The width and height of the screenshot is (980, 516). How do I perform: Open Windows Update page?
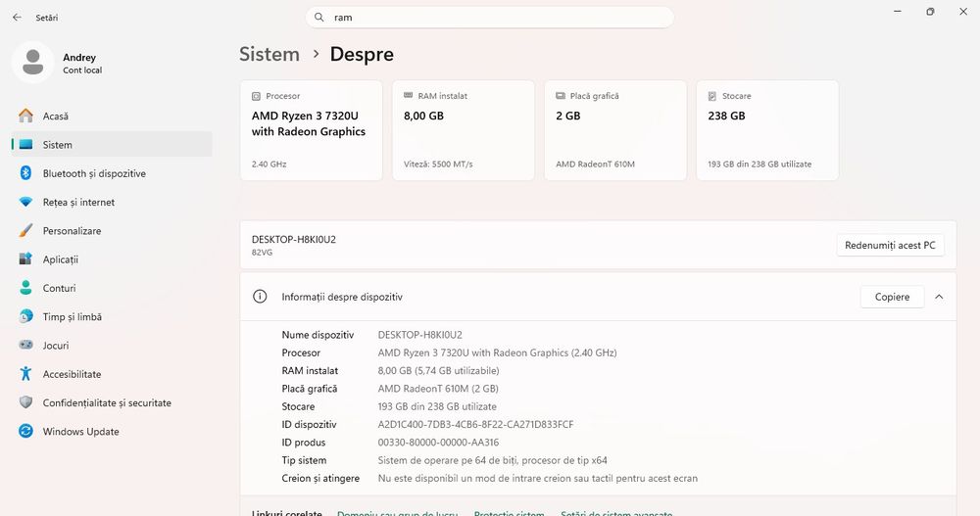tap(113, 432)
